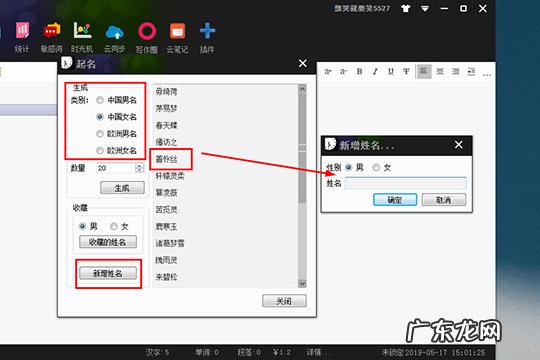Increment the 数量 quantity spinner
This screenshot has width=540, height=360.
(139, 166)
